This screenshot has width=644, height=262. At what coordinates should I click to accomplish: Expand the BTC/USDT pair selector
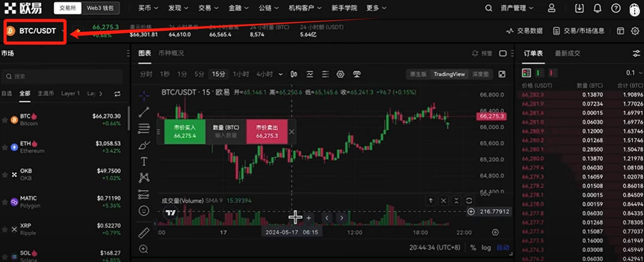click(x=36, y=31)
